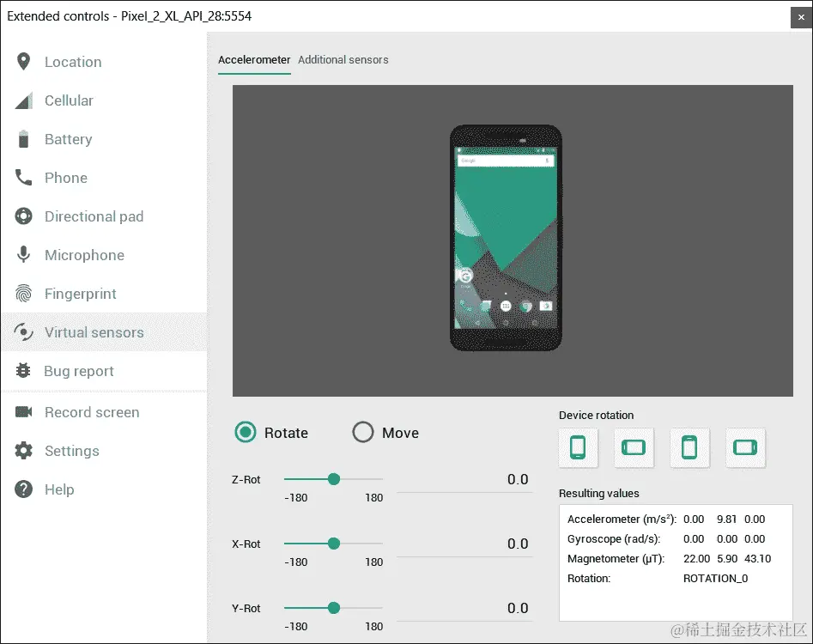Set device rotation to portrait

578,447
